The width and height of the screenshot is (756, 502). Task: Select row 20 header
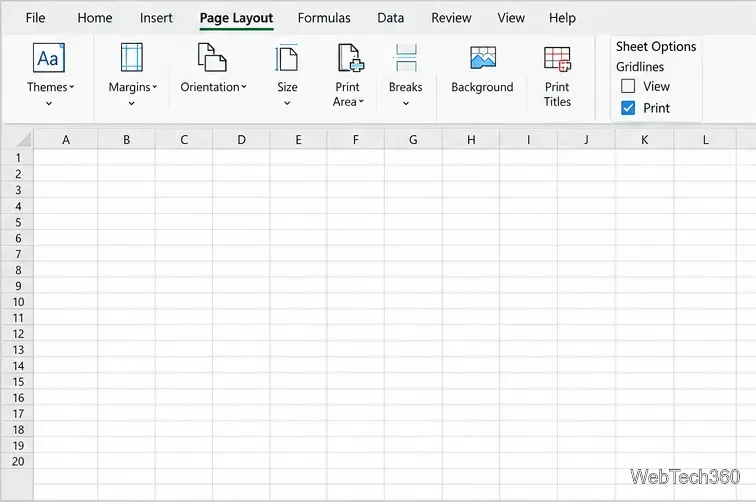(x=18, y=461)
